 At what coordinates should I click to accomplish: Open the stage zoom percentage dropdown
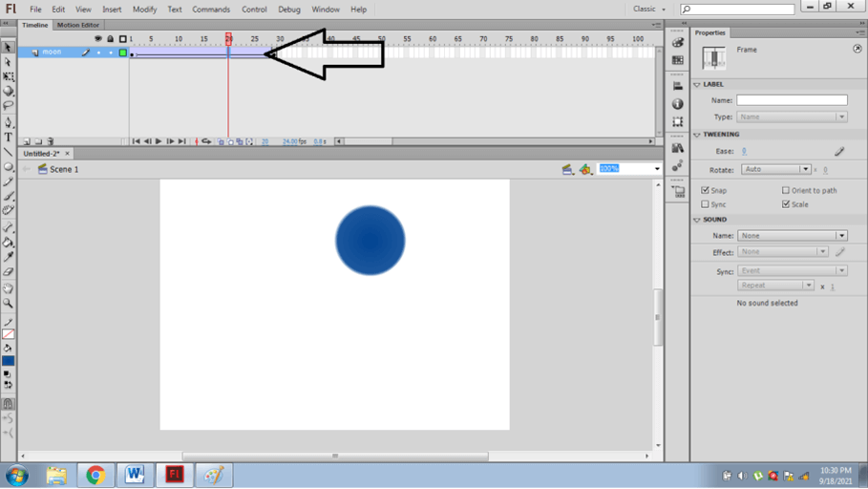click(x=657, y=169)
